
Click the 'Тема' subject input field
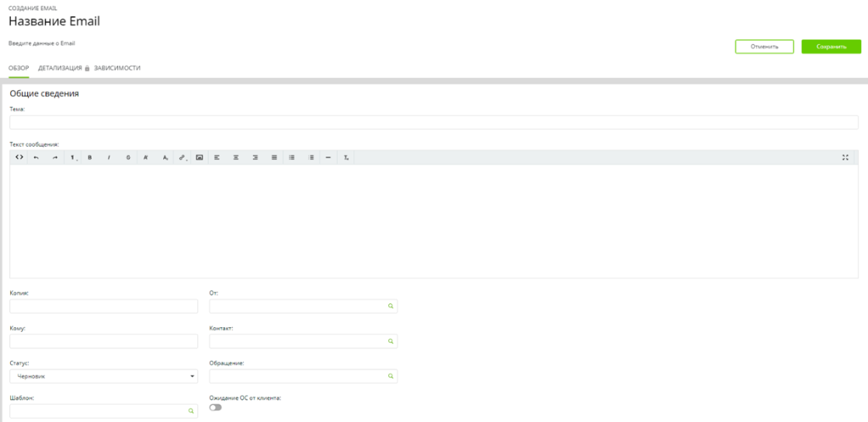pyautogui.click(x=433, y=123)
